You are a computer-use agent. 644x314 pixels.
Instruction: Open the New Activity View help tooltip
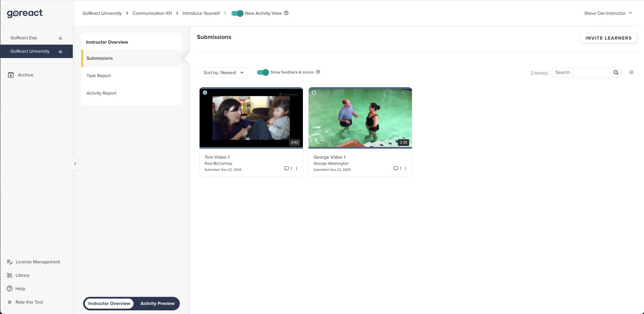tap(286, 13)
